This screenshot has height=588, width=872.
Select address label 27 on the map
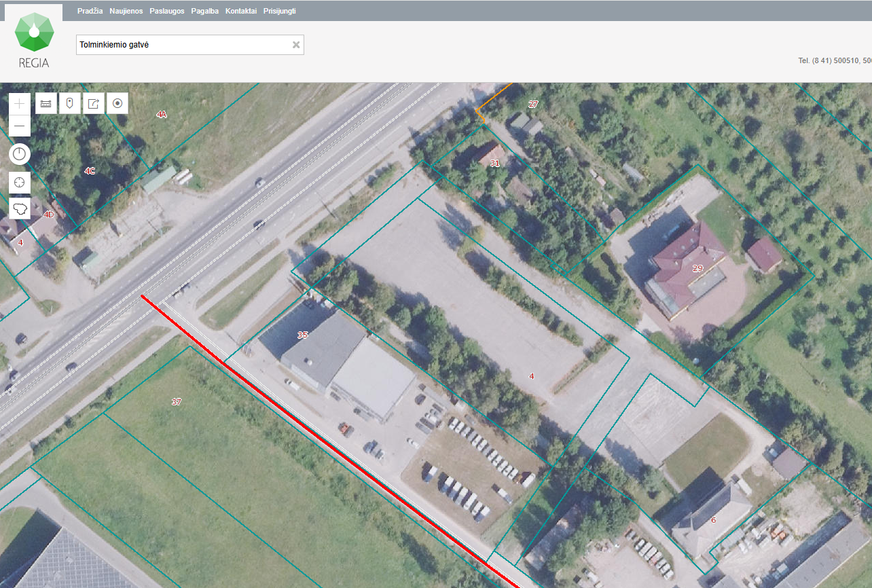tap(533, 104)
